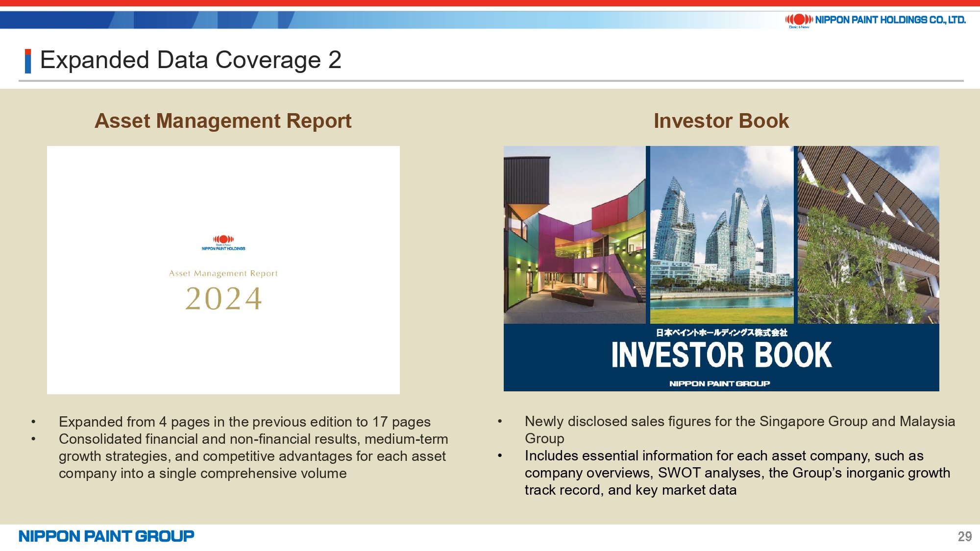This screenshot has width=980, height=551.
Task: Click bullet 'Consolidated financial and non-financial results'
Action: point(253,456)
